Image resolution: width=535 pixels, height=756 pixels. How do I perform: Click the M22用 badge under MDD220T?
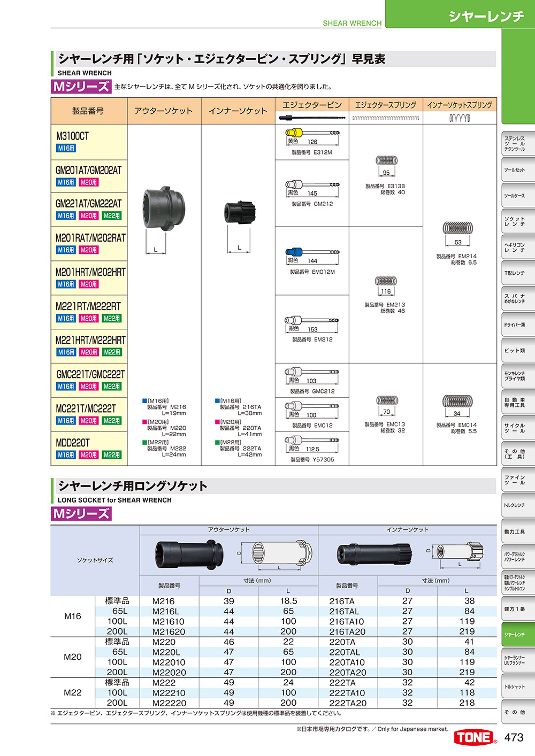112,455
